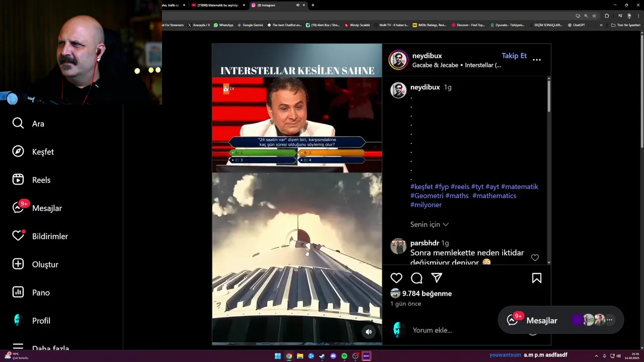Screen dimensions: 644x362
Task: Open Reels from the sidebar
Action: (31, 179)
